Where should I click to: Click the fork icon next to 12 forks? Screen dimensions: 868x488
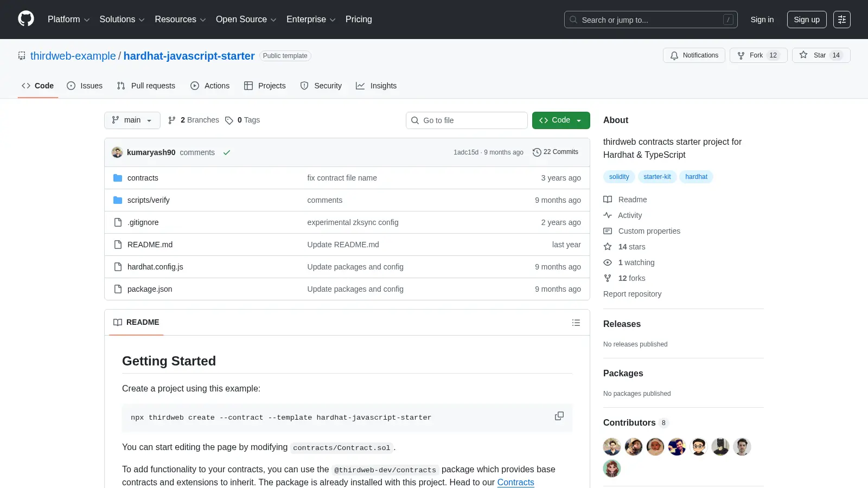[608, 278]
